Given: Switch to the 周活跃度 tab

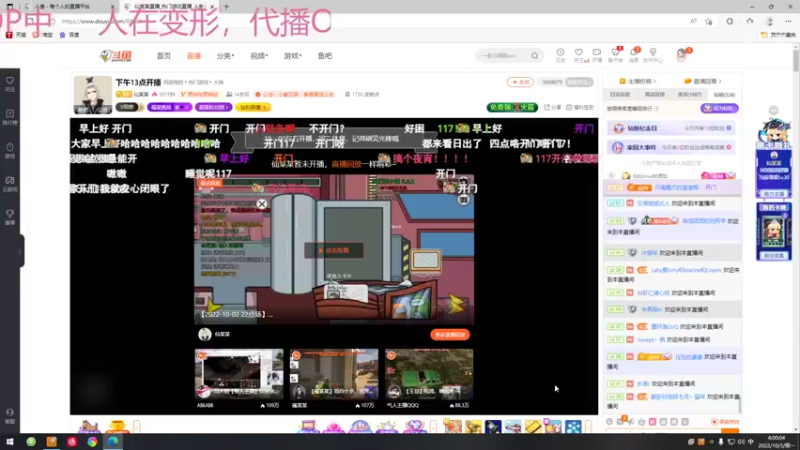Looking at the screenshot, I should (x=655, y=95).
